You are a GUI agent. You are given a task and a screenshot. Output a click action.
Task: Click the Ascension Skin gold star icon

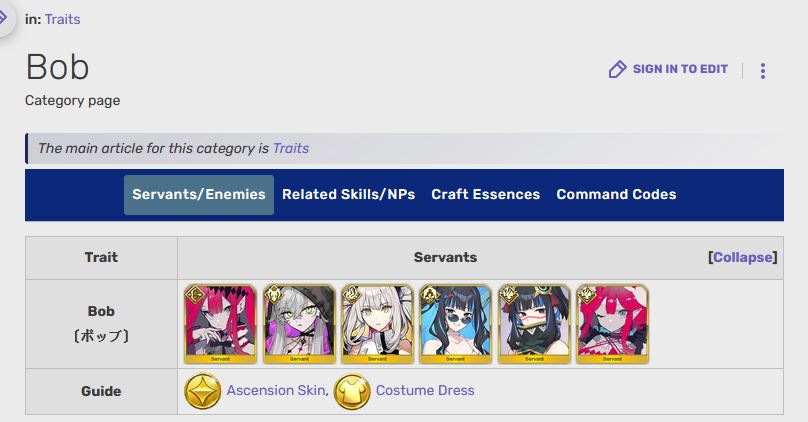tap(203, 391)
